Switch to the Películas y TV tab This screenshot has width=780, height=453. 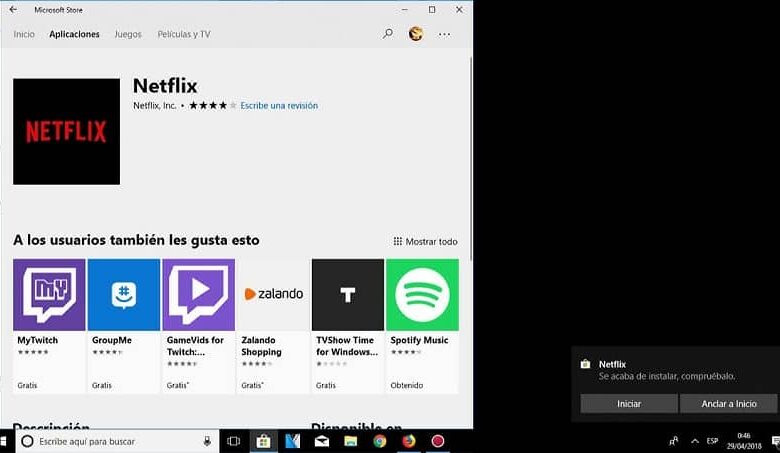tap(184, 34)
